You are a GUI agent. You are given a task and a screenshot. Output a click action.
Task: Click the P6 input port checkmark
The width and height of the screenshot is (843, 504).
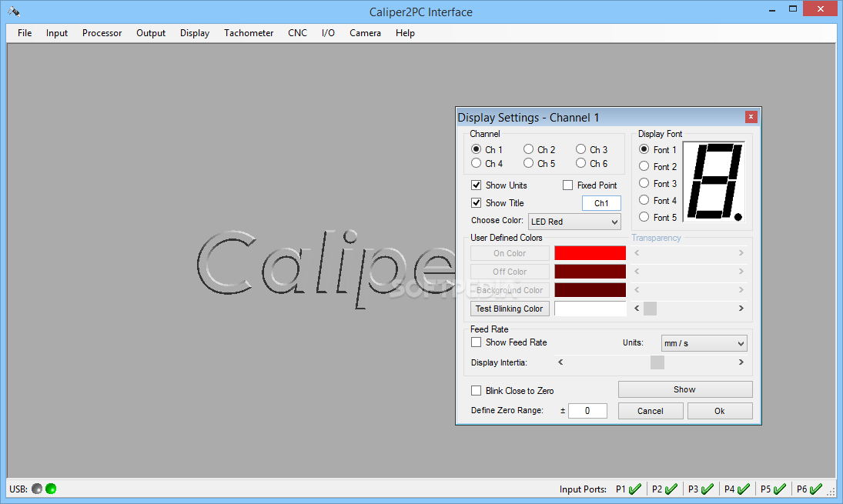pos(816,489)
